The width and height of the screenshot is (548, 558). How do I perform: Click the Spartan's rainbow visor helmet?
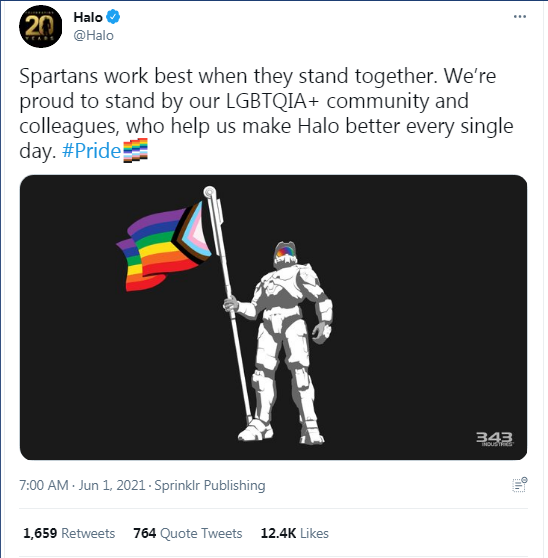285,254
